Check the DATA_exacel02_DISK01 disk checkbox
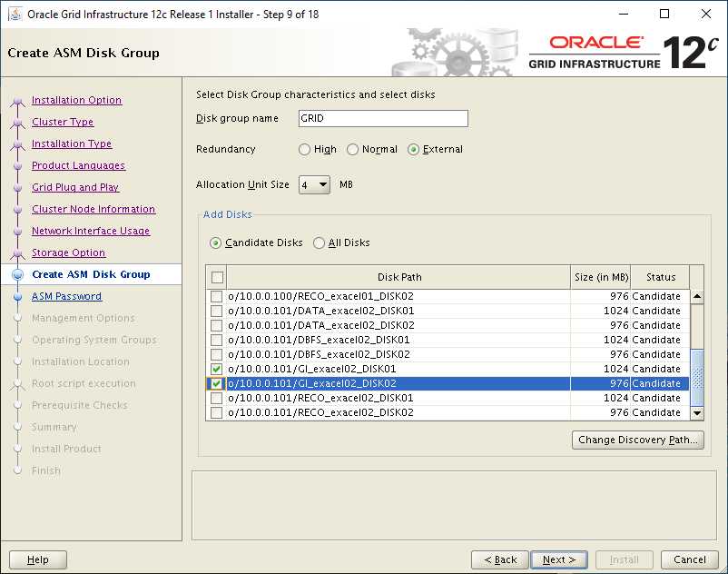This screenshot has width=728, height=574. pos(216,311)
